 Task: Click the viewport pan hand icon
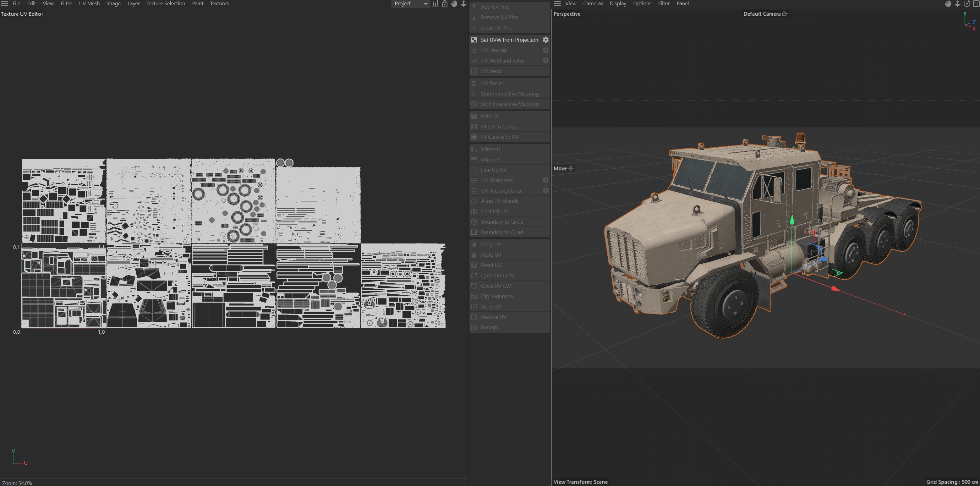coord(948,4)
